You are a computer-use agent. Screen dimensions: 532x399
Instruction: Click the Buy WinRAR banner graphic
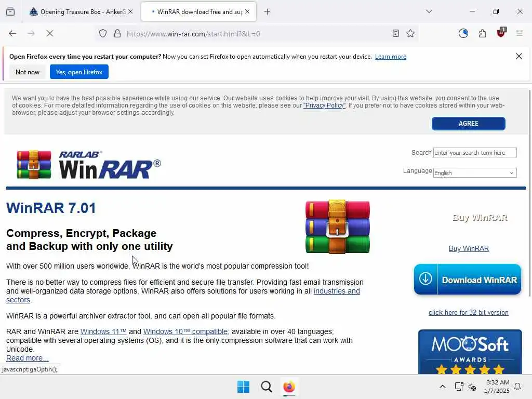[x=480, y=218]
